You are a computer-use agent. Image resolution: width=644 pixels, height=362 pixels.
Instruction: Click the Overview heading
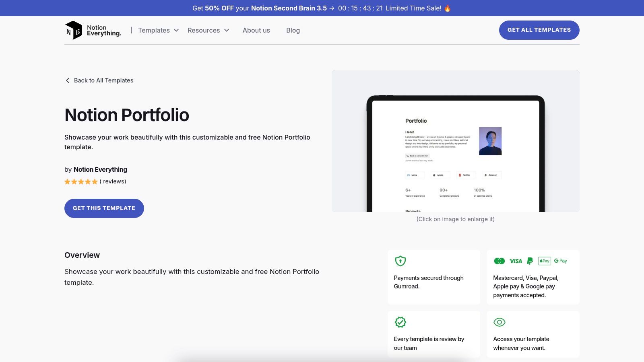[x=82, y=255]
